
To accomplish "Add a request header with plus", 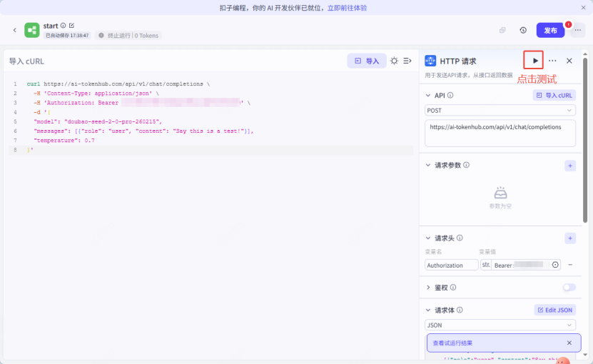I will pos(570,238).
